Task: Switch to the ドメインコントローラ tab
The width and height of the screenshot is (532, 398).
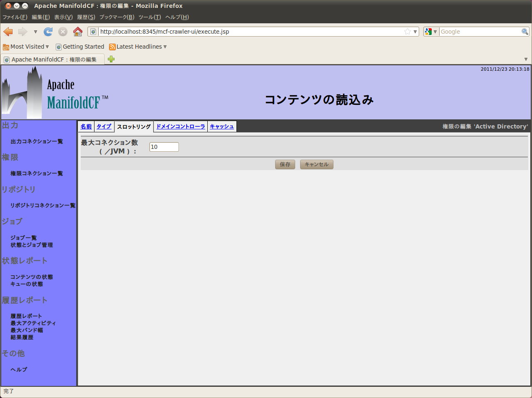Action: [x=181, y=126]
